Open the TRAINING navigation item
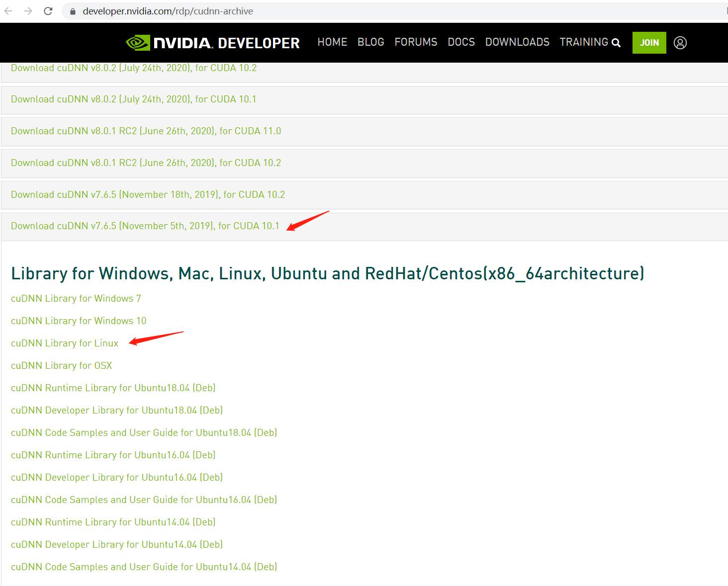Image resolution: width=728 pixels, height=586 pixels. [x=584, y=42]
